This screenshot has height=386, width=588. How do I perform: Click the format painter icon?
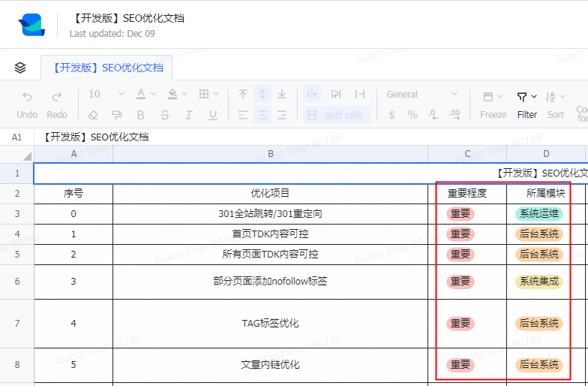(x=117, y=115)
